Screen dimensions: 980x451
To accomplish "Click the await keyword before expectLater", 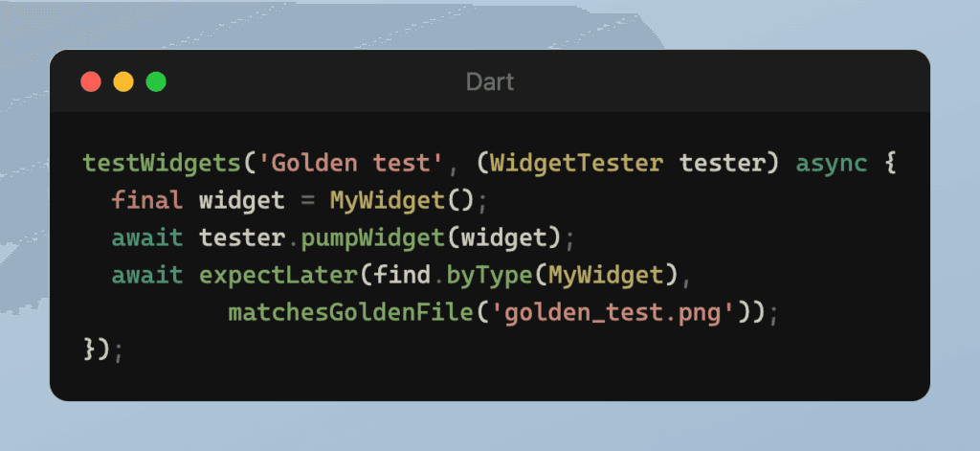I will [148, 276].
